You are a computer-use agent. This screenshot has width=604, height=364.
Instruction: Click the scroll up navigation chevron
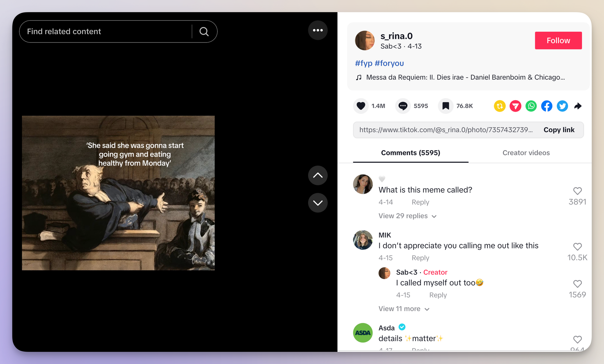click(x=318, y=176)
